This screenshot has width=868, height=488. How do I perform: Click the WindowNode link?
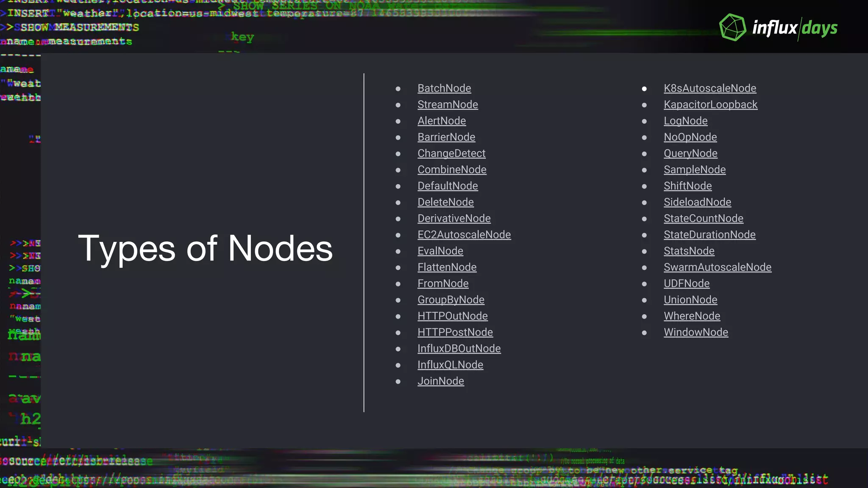coord(696,332)
